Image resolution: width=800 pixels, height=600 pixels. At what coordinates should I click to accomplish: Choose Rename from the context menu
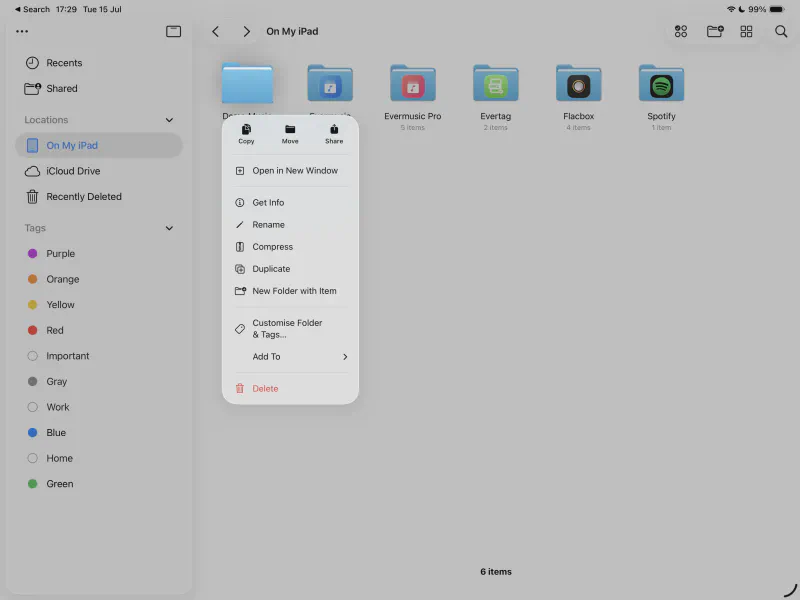click(x=268, y=225)
